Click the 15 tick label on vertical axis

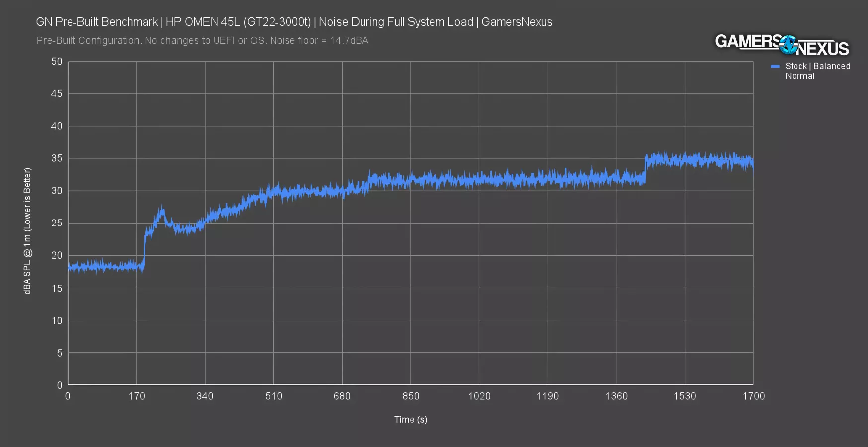(x=57, y=288)
